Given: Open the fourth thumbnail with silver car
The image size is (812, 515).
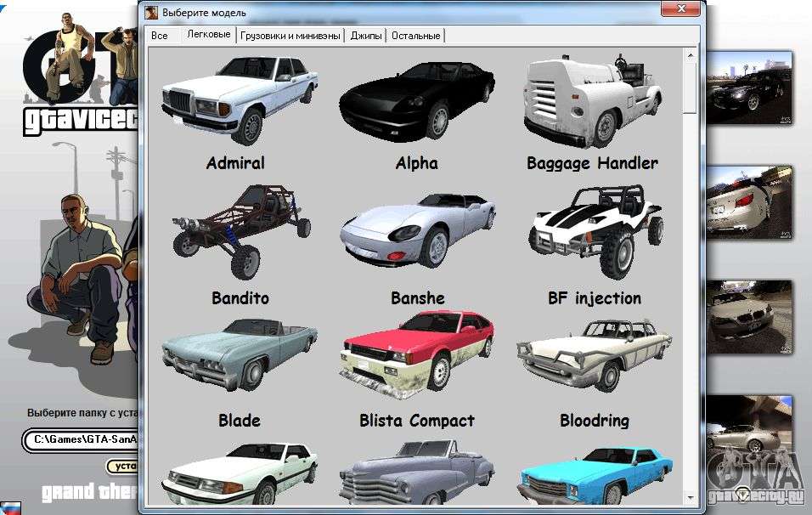Looking at the screenshot, I should [749, 432].
